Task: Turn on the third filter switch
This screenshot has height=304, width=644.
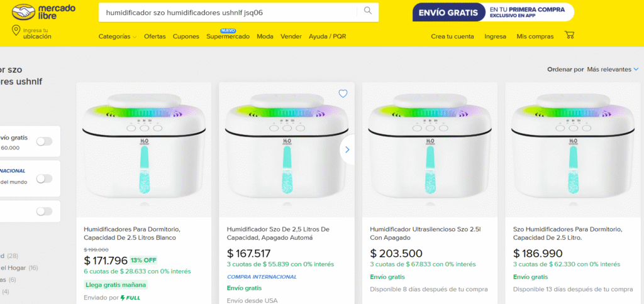Action: point(44,211)
